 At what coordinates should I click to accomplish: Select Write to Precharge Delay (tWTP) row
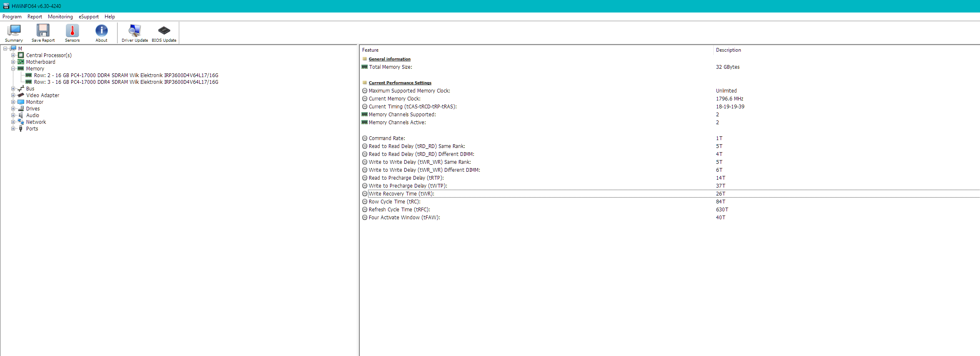click(x=670, y=186)
